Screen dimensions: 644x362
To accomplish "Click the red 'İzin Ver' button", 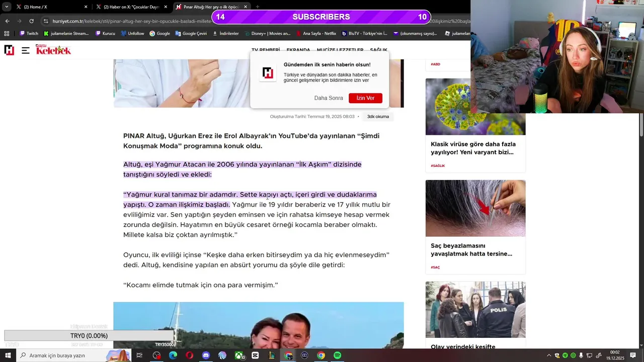I will [x=365, y=98].
